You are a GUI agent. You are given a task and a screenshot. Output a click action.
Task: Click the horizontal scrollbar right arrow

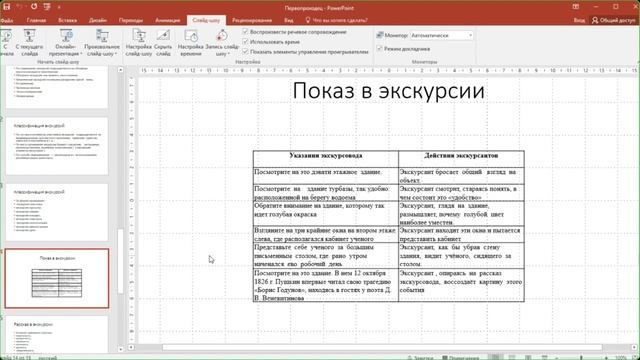tap(634, 347)
